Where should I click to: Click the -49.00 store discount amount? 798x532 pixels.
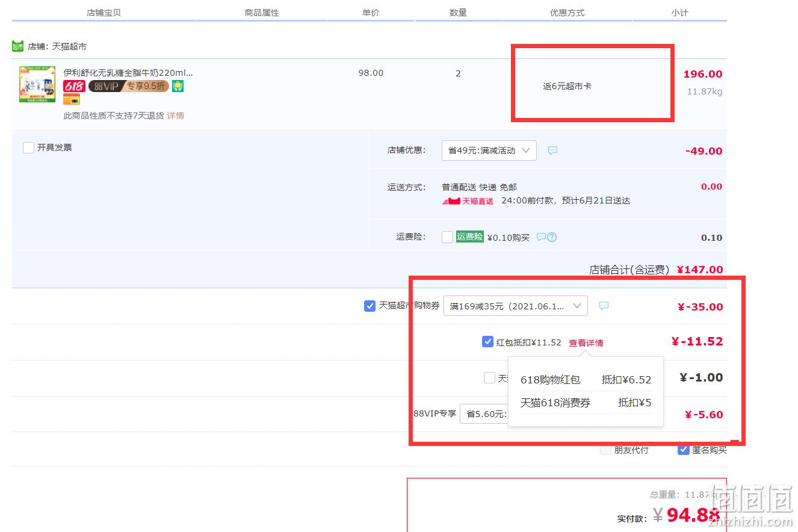(x=704, y=151)
